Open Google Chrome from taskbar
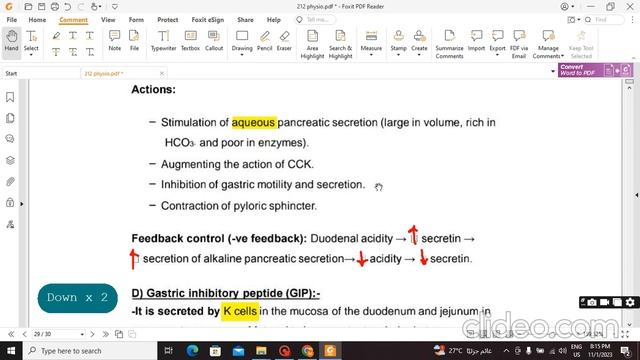This screenshot has width=640, height=360. coord(307,351)
